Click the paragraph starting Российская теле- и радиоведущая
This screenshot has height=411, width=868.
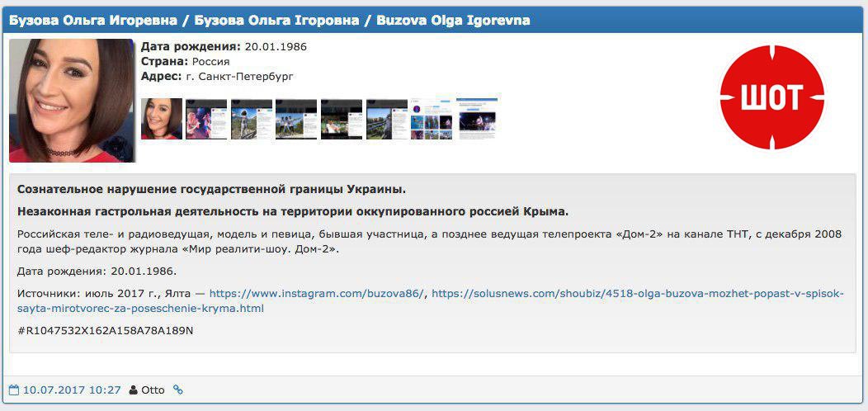point(430,242)
